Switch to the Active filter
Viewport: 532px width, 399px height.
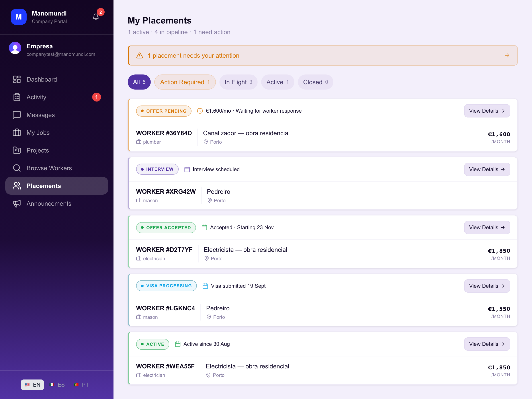278,82
